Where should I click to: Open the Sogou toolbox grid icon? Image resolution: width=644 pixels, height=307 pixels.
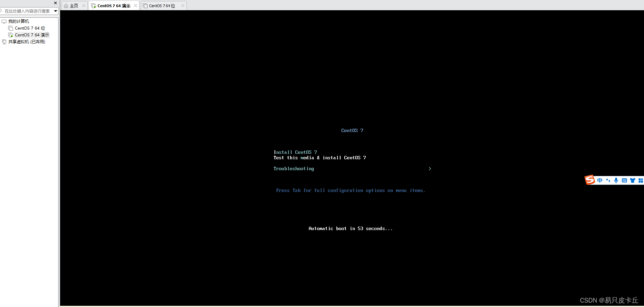(x=641, y=180)
